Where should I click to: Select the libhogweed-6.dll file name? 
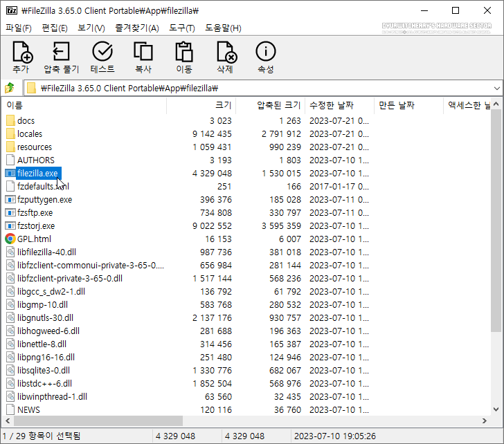[x=48, y=331]
